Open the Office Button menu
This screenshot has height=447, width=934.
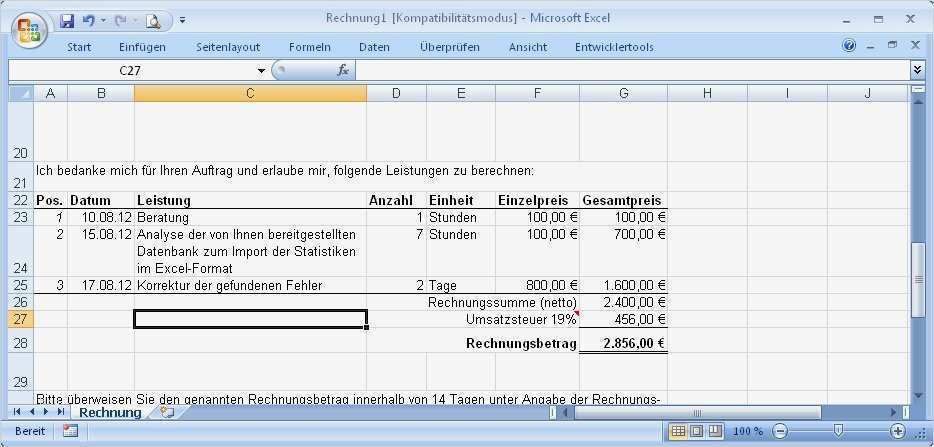29,30
